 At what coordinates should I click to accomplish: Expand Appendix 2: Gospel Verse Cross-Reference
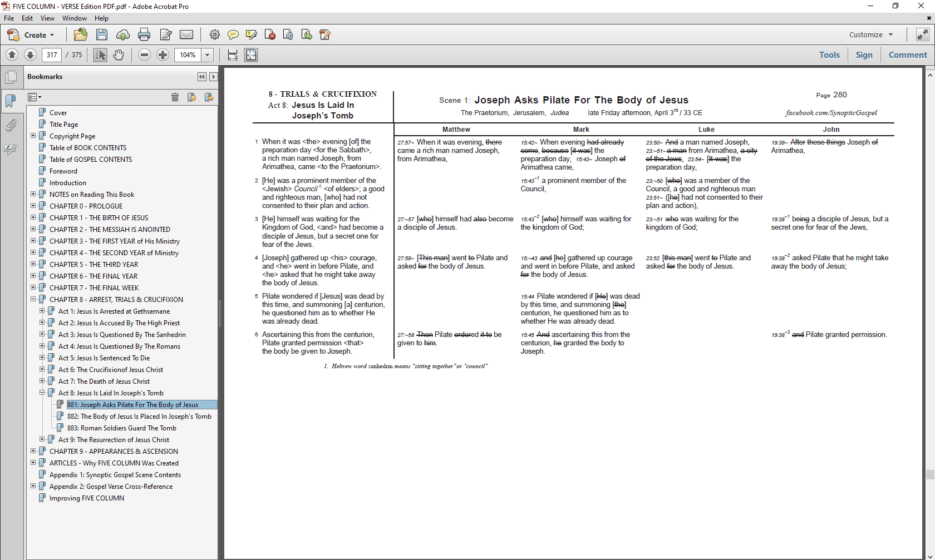click(x=33, y=486)
